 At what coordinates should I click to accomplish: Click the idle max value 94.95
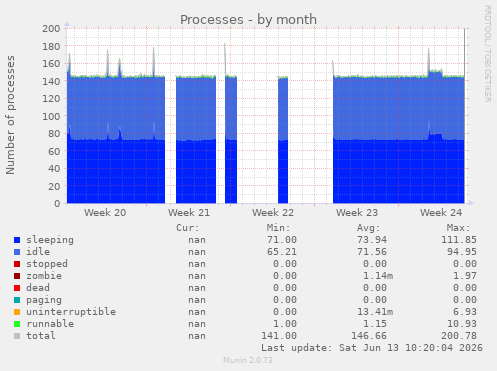462,252
